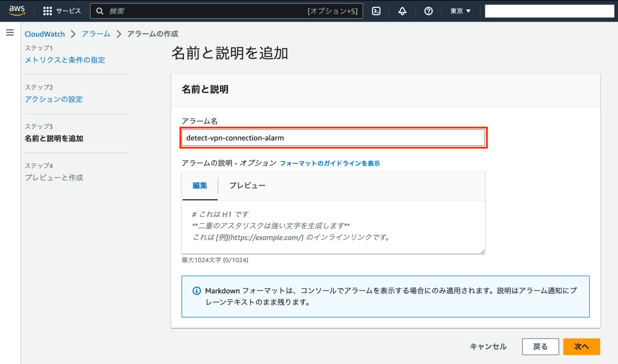618x364 pixels.
Task: Click the info icon in the Markdown notice
Action: pyautogui.click(x=196, y=290)
